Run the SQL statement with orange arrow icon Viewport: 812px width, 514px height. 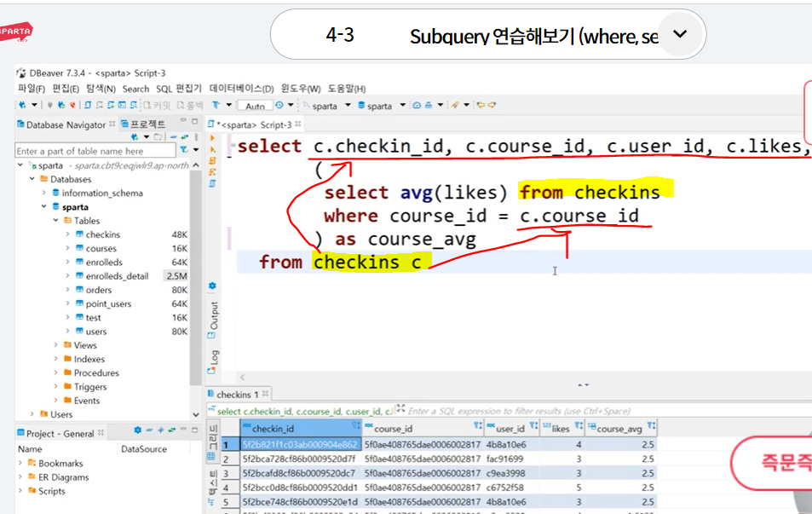pyautogui.click(x=212, y=138)
